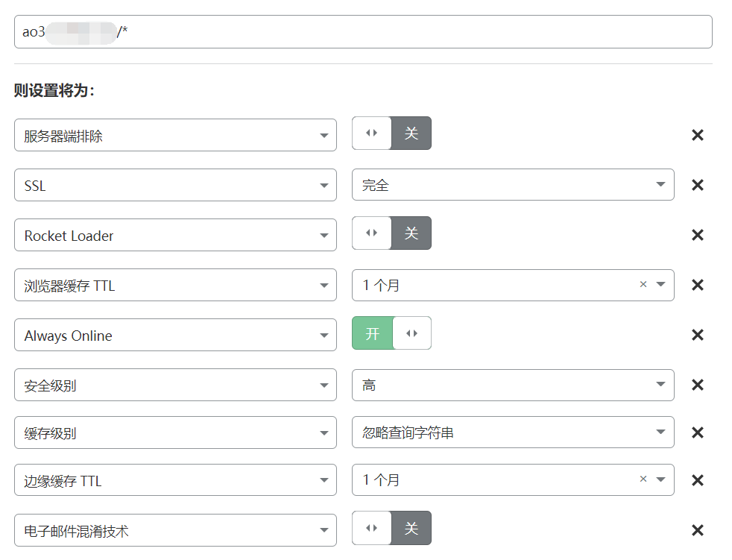Remove the 服务器端排除 rule row
The image size is (732, 560).
pyautogui.click(x=698, y=135)
